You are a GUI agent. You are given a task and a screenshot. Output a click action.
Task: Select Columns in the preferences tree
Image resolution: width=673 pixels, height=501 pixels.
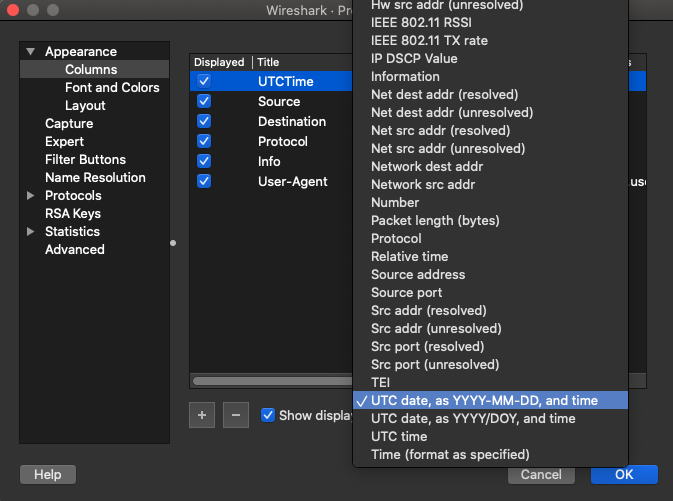[94, 69]
